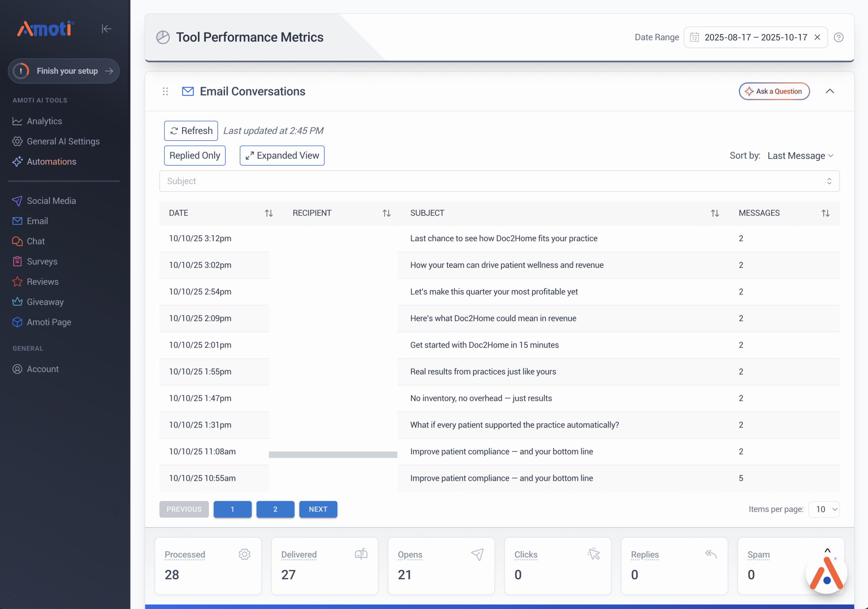Click the help question mark icon

point(839,37)
